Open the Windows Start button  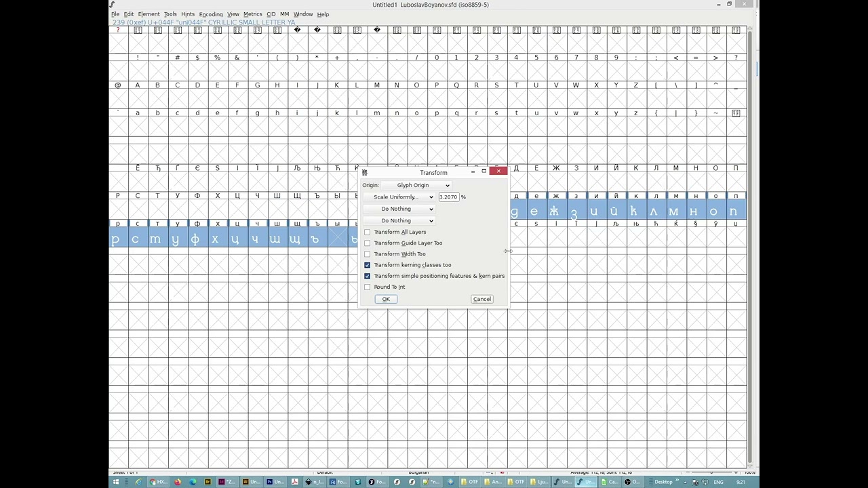pos(115,482)
